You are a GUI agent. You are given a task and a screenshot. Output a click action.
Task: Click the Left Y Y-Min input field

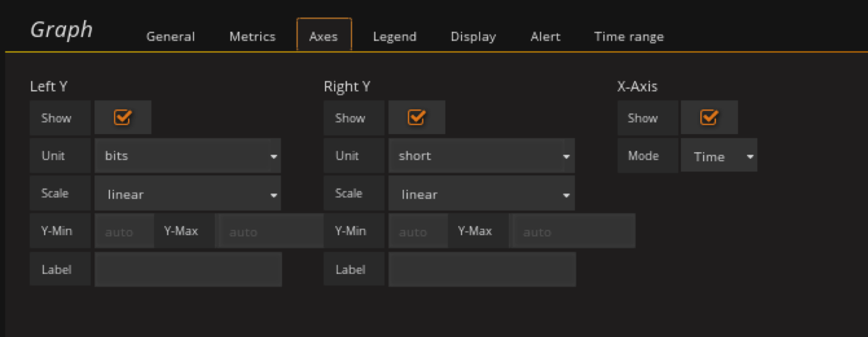click(x=124, y=232)
